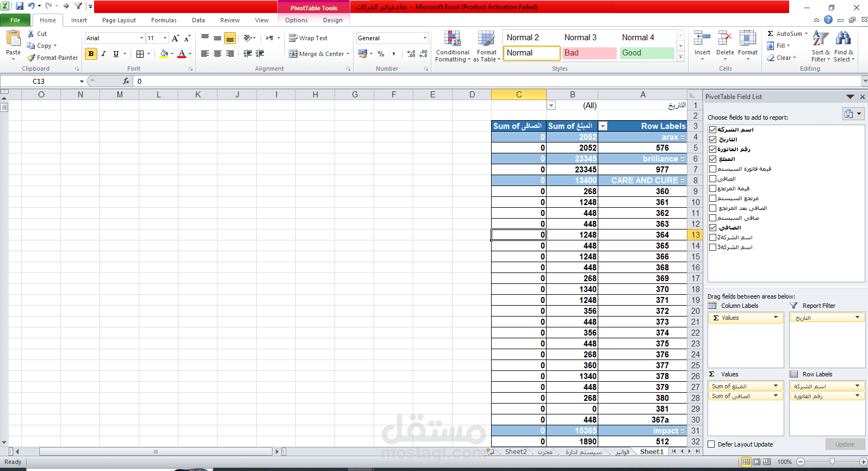Image resolution: width=868 pixels, height=471 pixels.
Task: Expand the cell styles gallery
Action: [x=680, y=57]
